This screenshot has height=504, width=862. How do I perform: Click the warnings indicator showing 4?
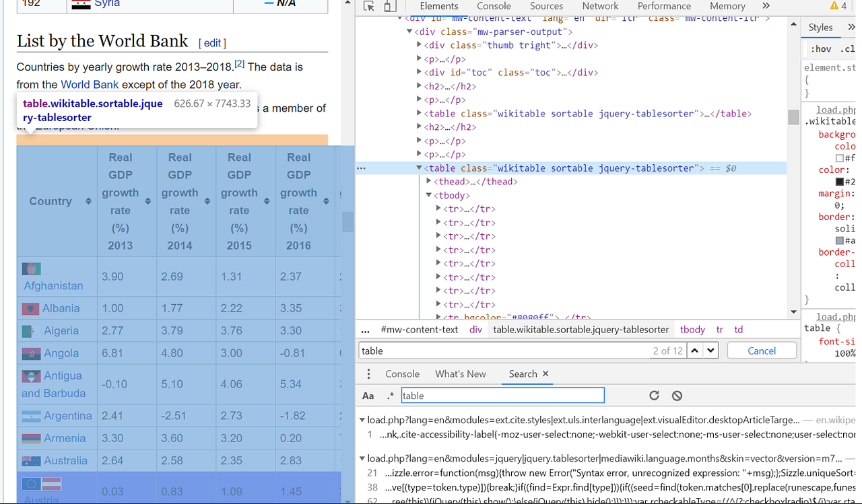(836, 6)
